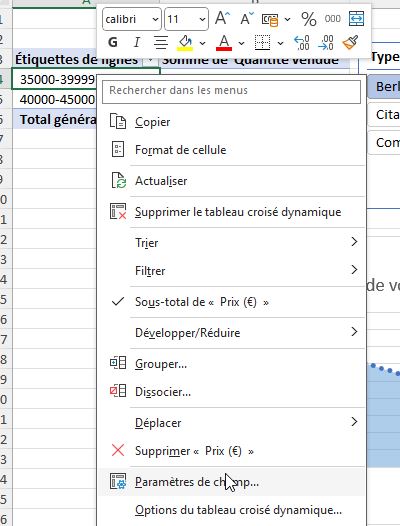
Task: Select cell 35000-39999
Action: tap(54, 79)
